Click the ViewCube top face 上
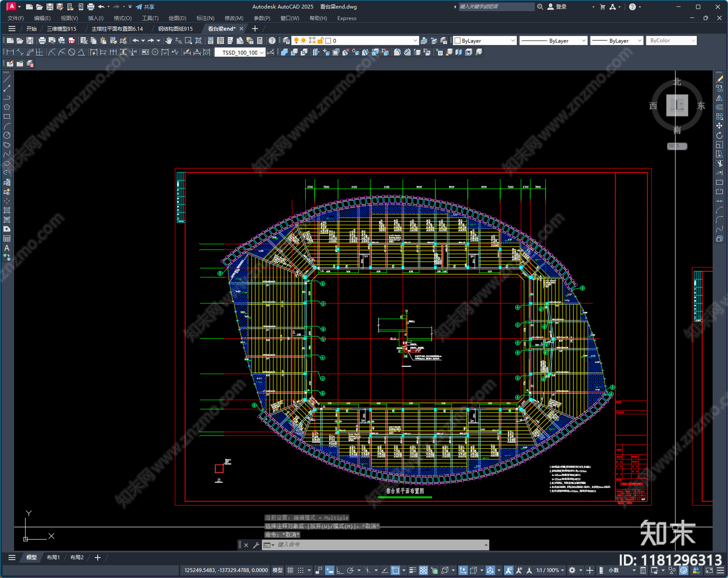The height and width of the screenshot is (578, 728). 677,106
